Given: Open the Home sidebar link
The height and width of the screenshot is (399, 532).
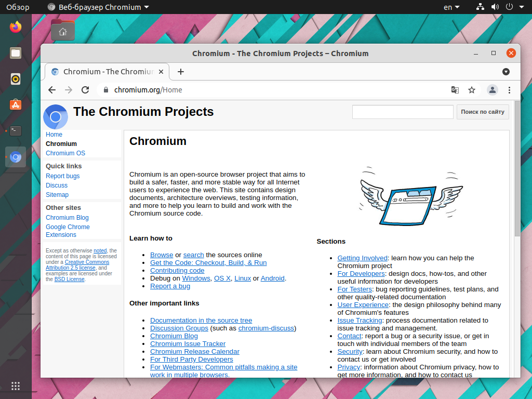Looking at the screenshot, I should [x=54, y=135].
